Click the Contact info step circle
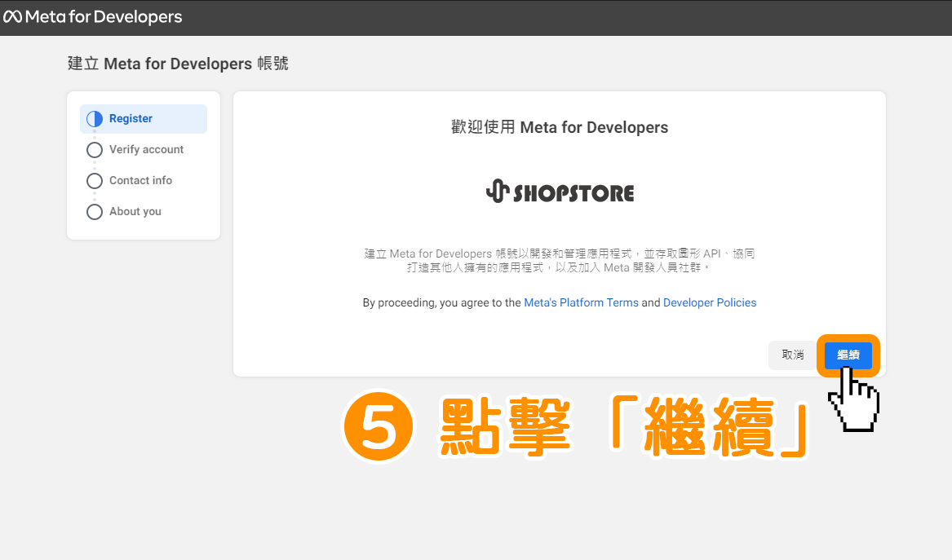 pyautogui.click(x=94, y=181)
